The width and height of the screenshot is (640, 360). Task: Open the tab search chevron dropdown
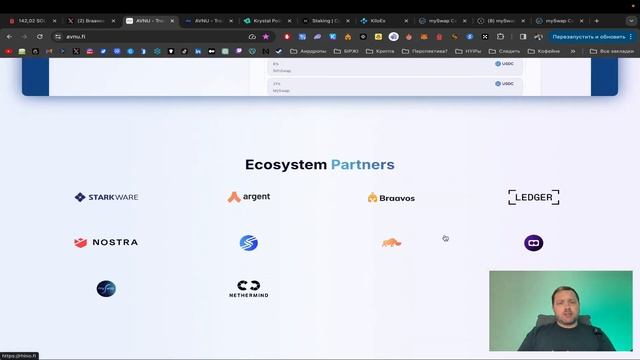pos(631,21)
